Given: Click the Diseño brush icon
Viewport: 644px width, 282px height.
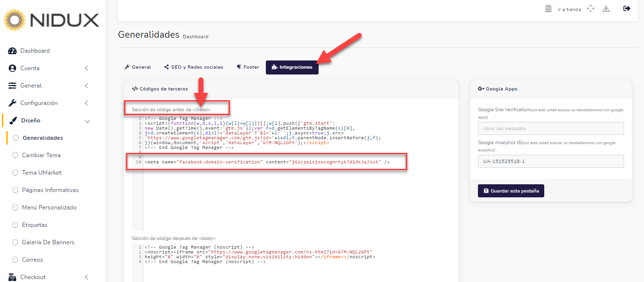Looking at the screenshot, I should [13, 120].
